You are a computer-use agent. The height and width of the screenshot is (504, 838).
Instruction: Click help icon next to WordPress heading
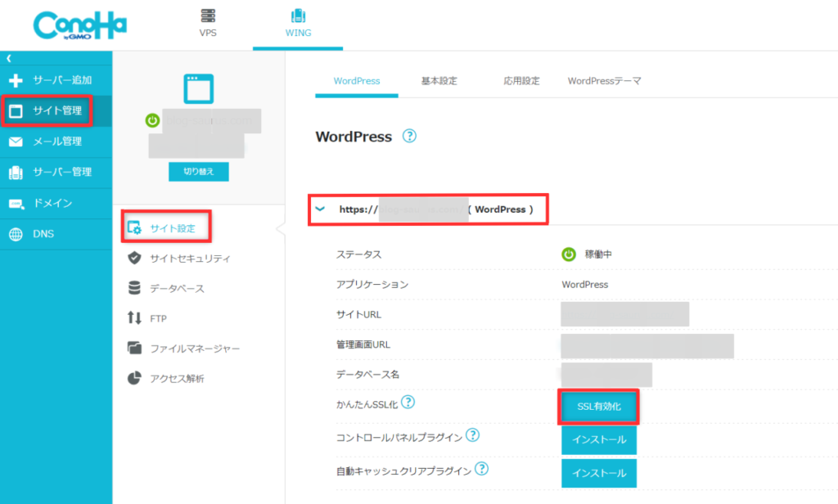point(409,137)
